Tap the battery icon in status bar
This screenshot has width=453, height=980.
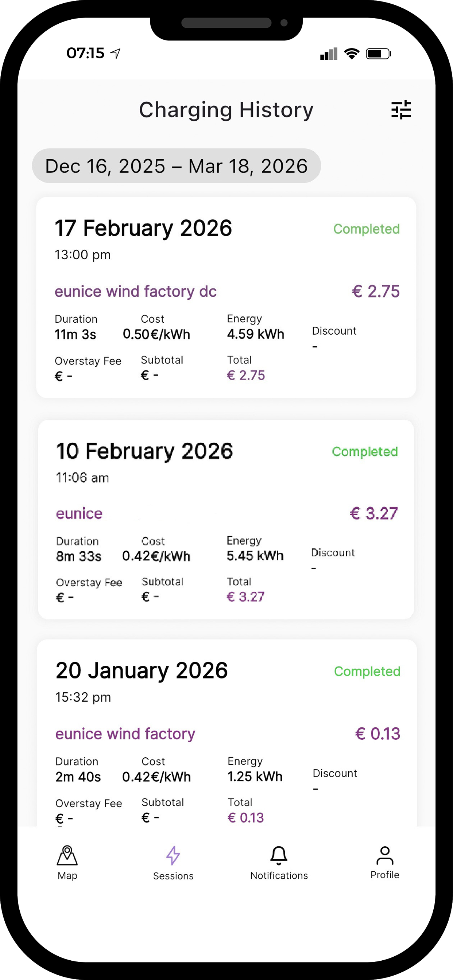[x=378, y=54]
